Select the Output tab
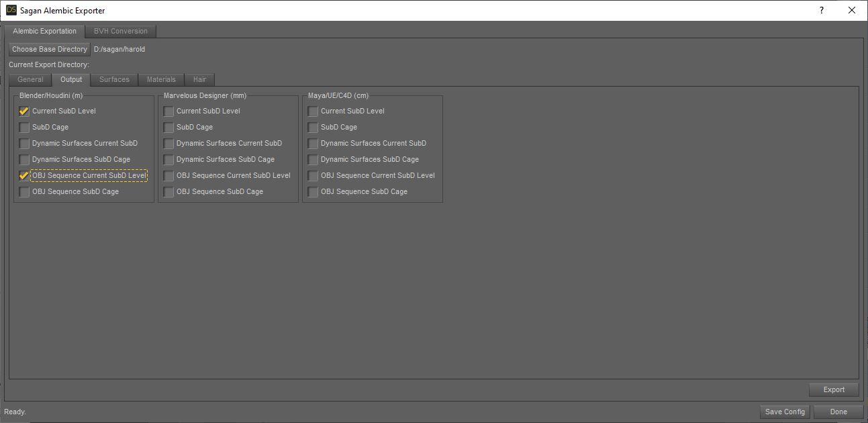The height and width of the screenshot is (423, 868). coord(71,79)
